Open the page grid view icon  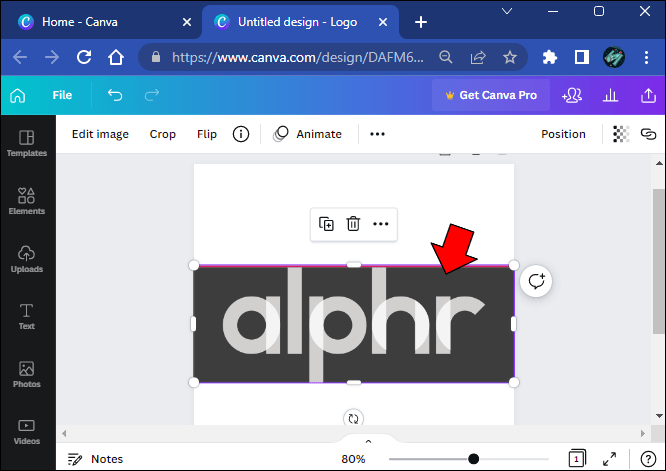click(x=577, y=459)
